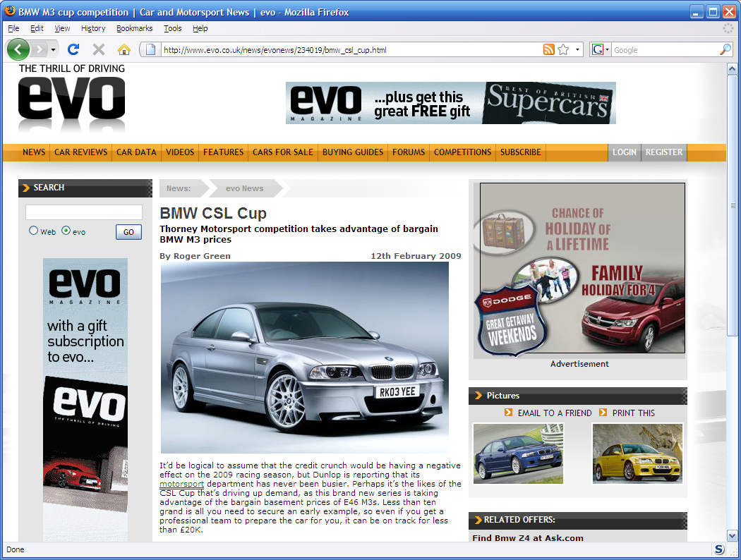Image resolution: width=741 pixels, height=560 pixels.
Task: Open the FEATURES section
Action: (x=223, y=152)
